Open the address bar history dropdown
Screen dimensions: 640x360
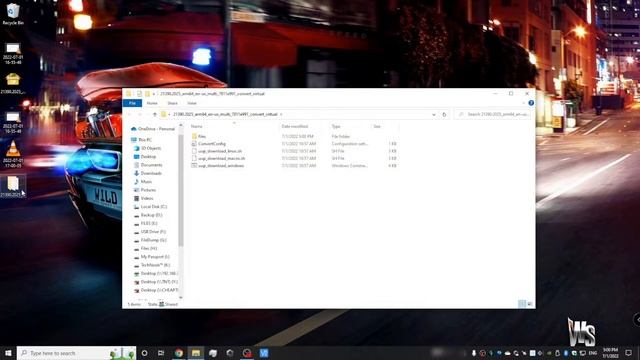coord(433,115)
